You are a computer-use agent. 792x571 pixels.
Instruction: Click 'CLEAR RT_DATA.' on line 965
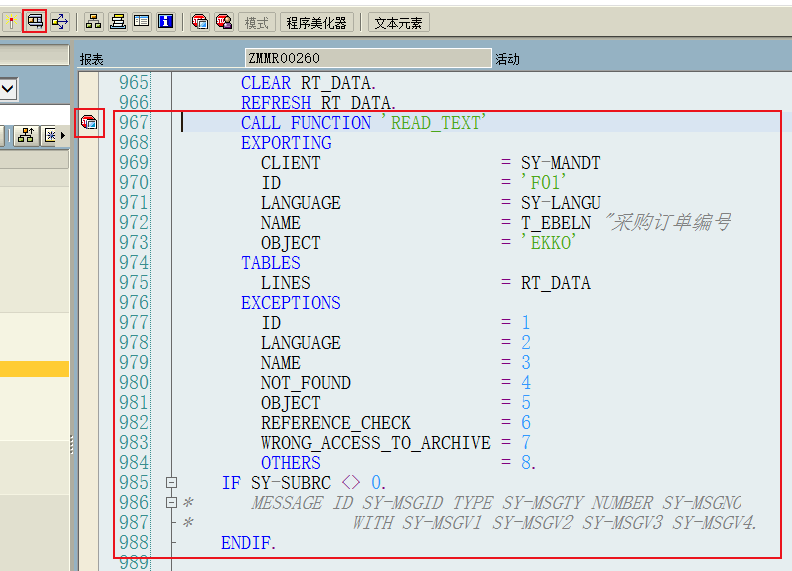(x=308, y=83)
